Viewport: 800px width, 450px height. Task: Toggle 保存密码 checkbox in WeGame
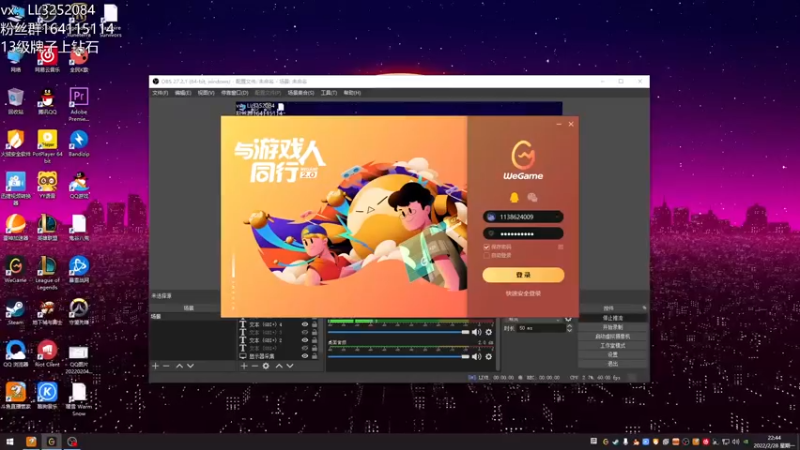pos(486,247)
